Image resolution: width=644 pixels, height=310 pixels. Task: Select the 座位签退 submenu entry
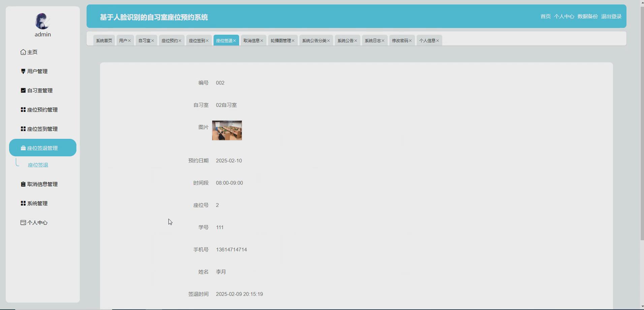coord(38,165)
